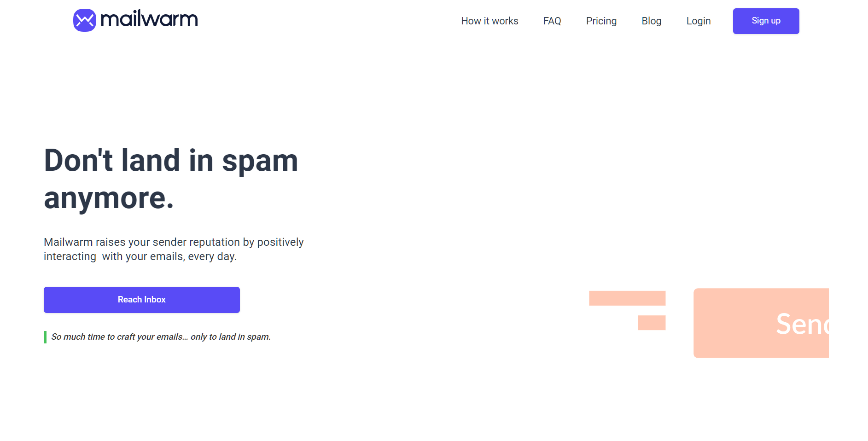Image resolution: width=868 pixels, height=441 pixels.
Task: Open the How it works page
Action: [x=489, y=21]
